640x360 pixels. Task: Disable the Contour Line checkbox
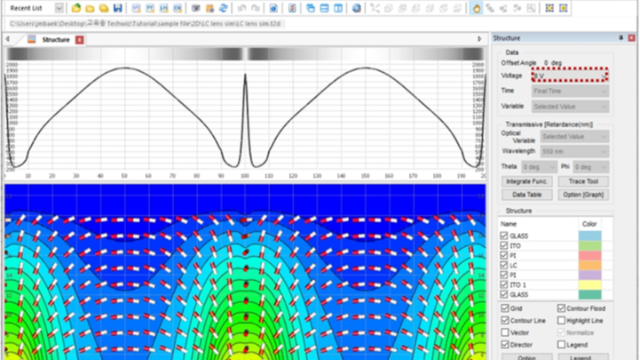click(x=505, y=320)
